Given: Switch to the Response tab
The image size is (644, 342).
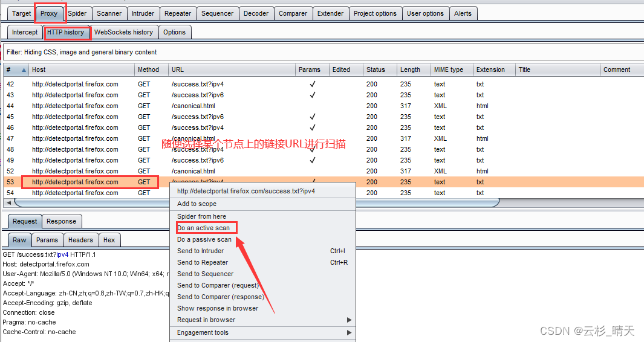Looking at the screenshot, I should tap(61, 221).
